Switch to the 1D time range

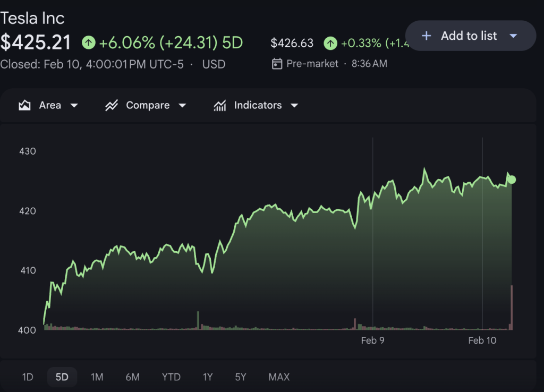click(27, 377)
